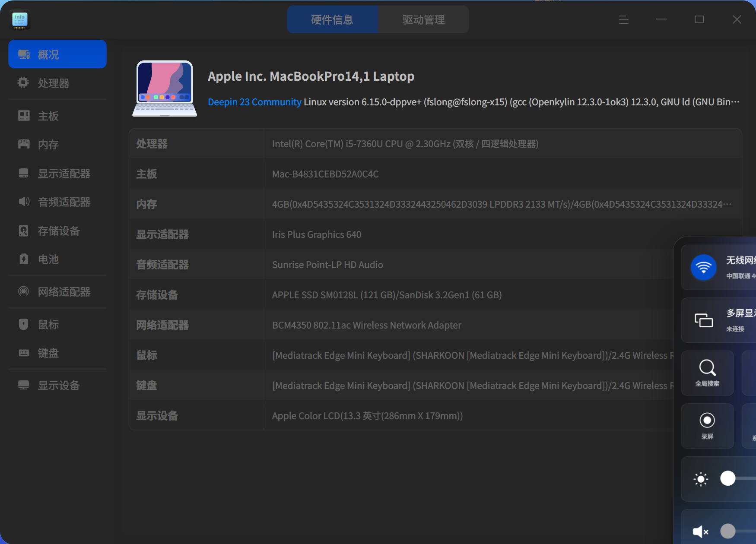
Task: Adjust the volume slider handle
Action: [x=728, y=531]
